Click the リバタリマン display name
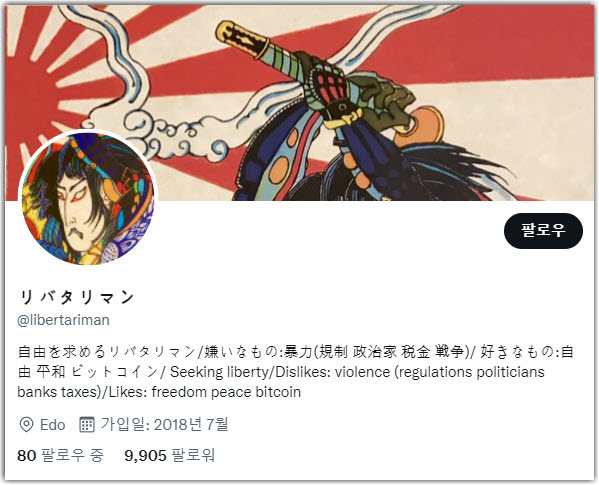This screenshot has height=485, width=599. tap(76, 297)
